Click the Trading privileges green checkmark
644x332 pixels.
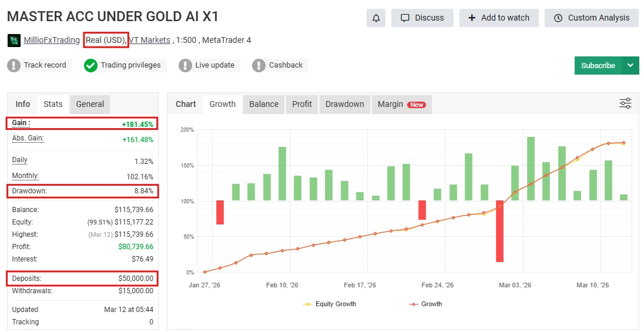90,65
